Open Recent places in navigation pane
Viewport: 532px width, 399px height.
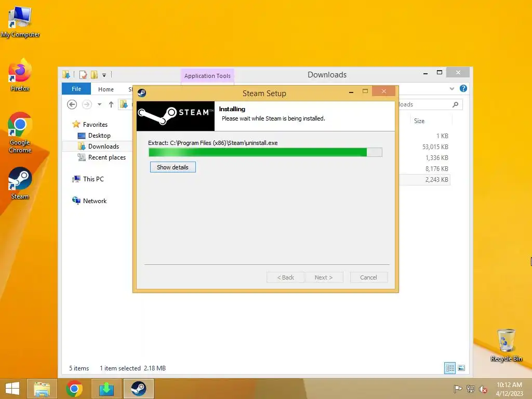[x=107, y=157]
